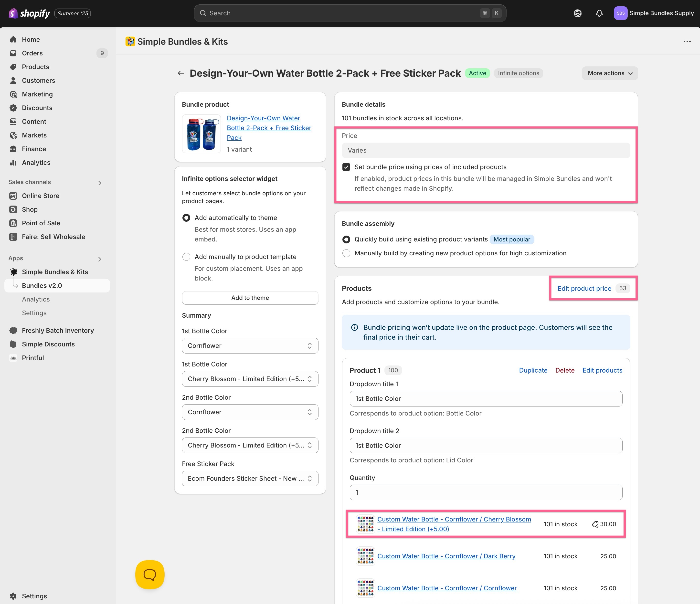Open the notifications bell
The height and width of the screenshot is (604, 700).
coord(599,13)
